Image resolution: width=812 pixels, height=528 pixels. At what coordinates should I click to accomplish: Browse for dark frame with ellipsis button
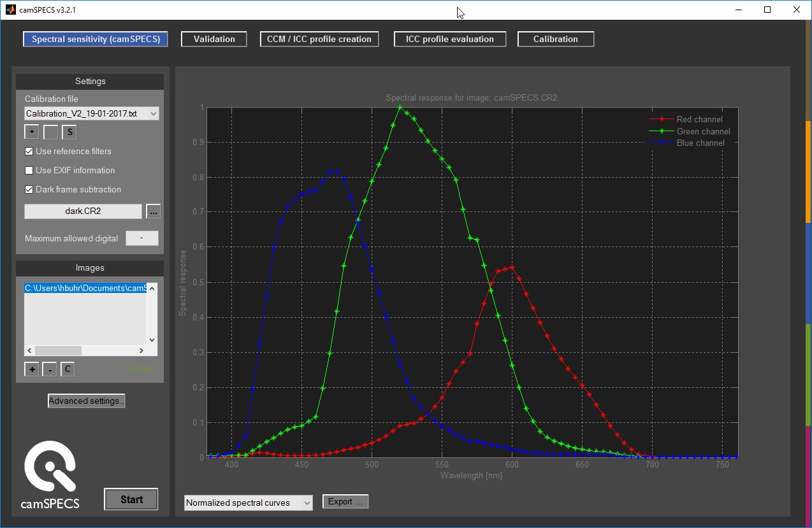153,211
